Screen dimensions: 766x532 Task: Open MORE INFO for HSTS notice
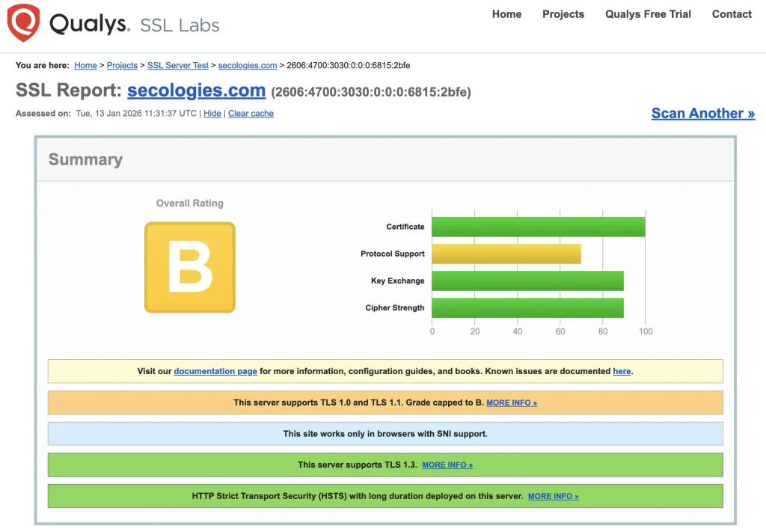tap(553, 496)
